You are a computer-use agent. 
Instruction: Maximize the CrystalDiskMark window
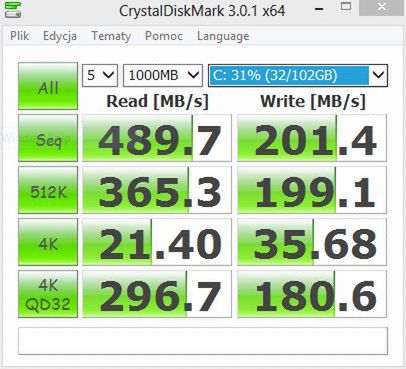tap(346, 7)
